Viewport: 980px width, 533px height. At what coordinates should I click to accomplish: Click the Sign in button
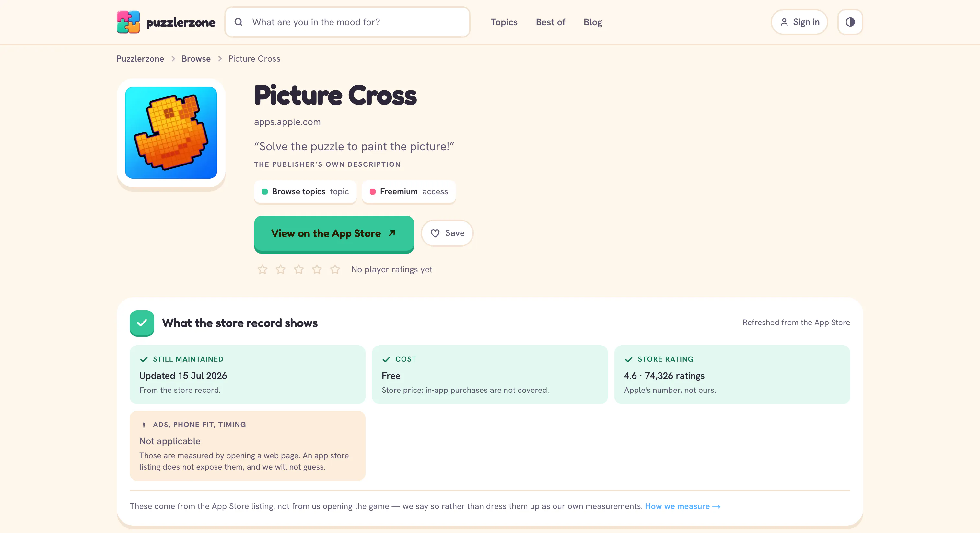799,22
